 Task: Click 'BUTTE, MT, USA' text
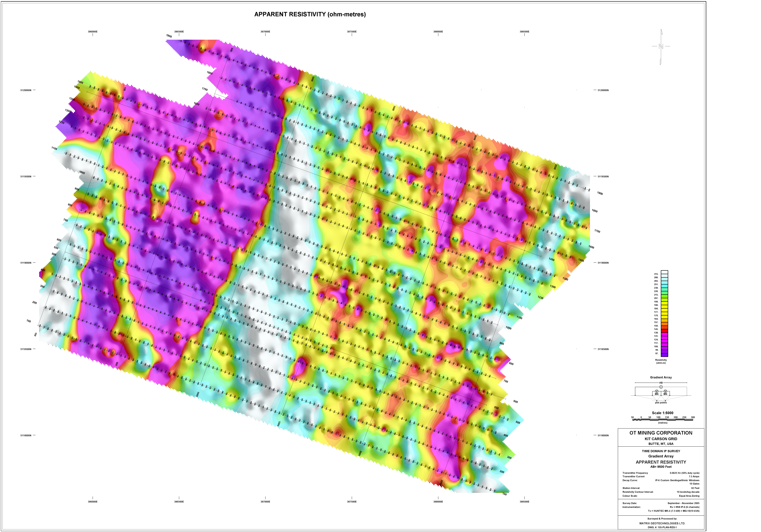click(x=661, y=444)
